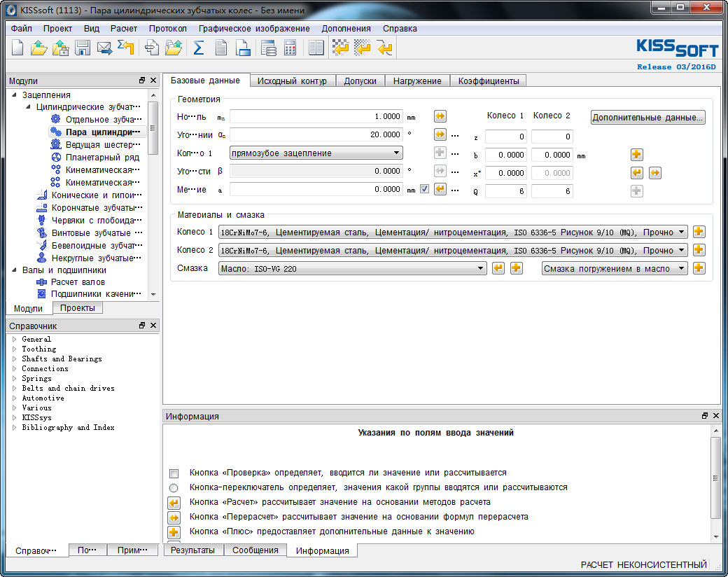Select Червяки с глобоида… module
728x577 pixels.
pyautogui.click(x=97, y=220)
